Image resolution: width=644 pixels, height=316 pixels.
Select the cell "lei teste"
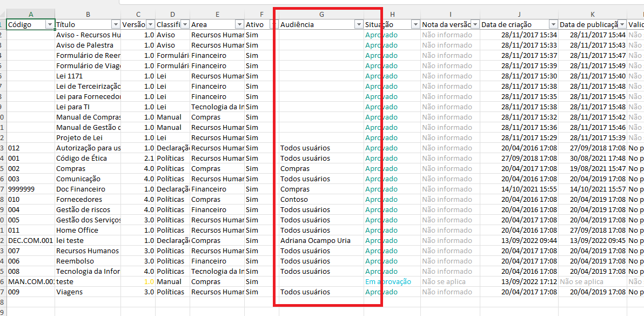click(88, 241)
